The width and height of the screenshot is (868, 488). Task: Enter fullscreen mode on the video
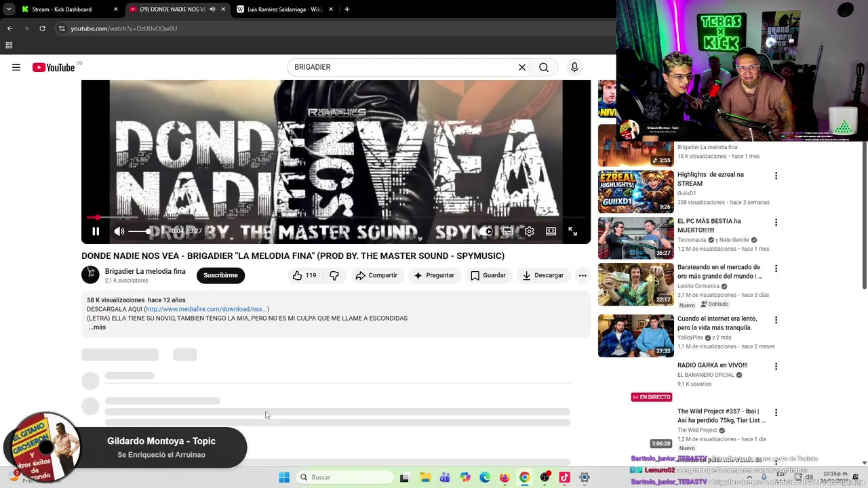click(572, 231)
